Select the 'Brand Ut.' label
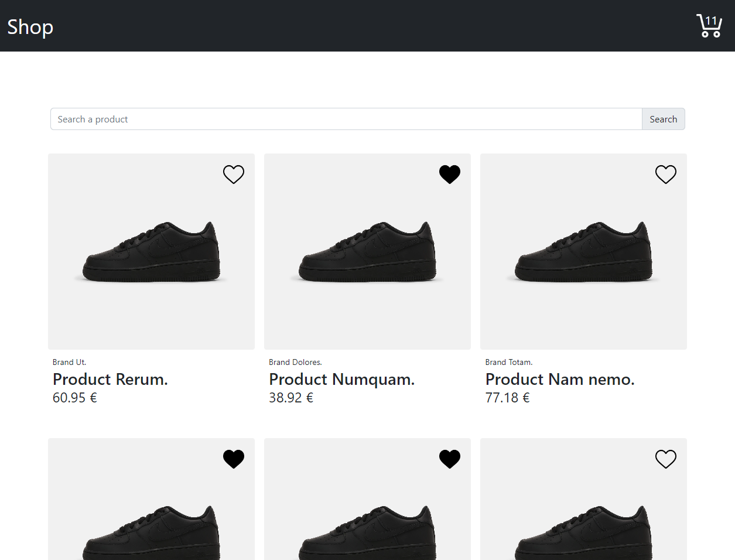This screenshot has width=735, height=560. [69, 362]
